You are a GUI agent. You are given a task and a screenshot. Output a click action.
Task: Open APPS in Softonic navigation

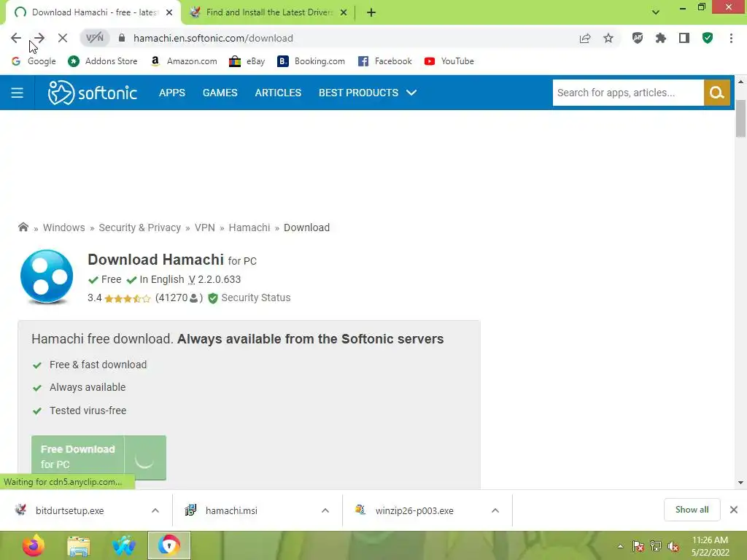pos(172,93)
